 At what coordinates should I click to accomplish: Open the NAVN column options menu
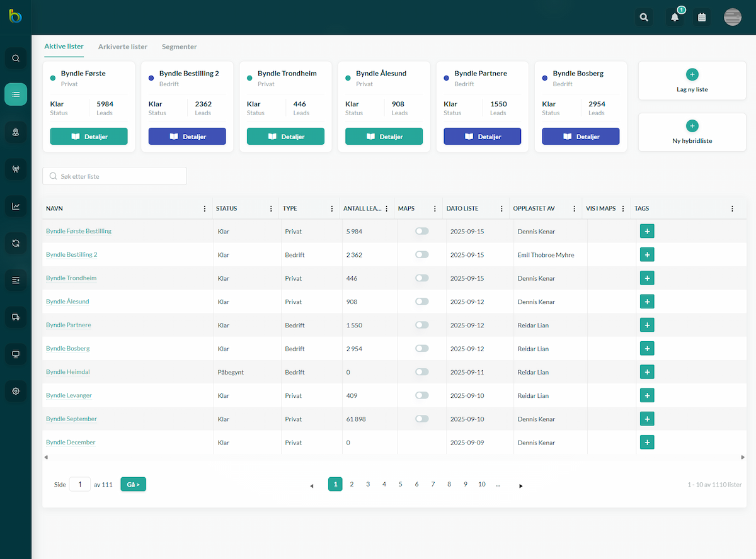click(x=205, y=208)
